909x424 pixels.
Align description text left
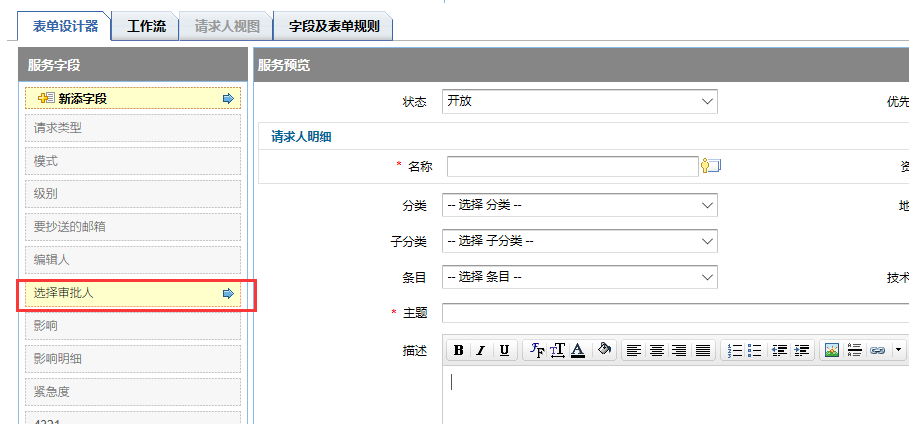coord(635,350)
